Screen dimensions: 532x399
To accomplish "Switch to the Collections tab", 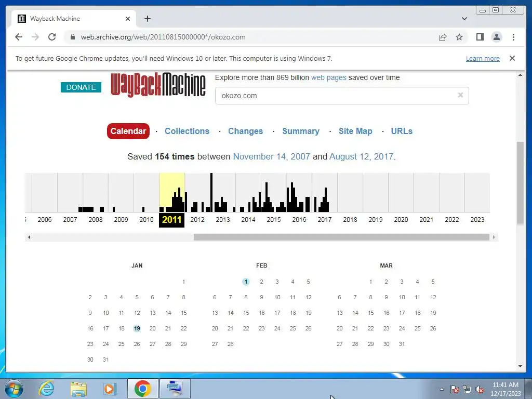I will coord(187,131).
